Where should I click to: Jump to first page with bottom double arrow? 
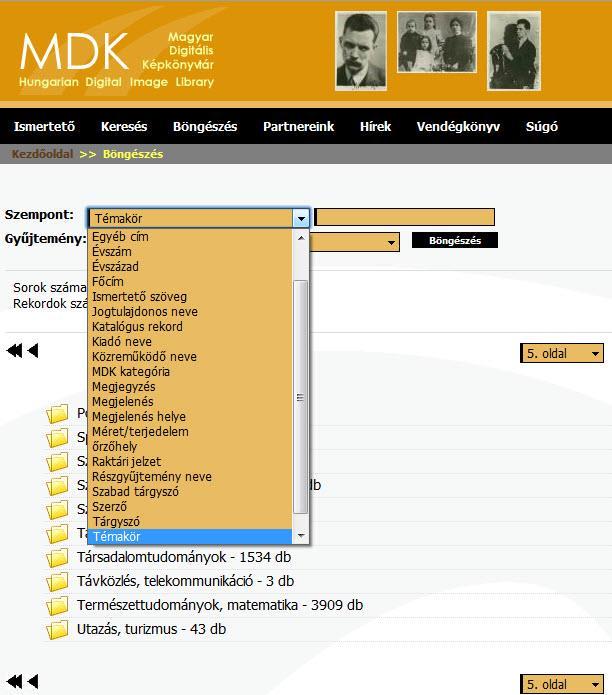tap(15, 681)
